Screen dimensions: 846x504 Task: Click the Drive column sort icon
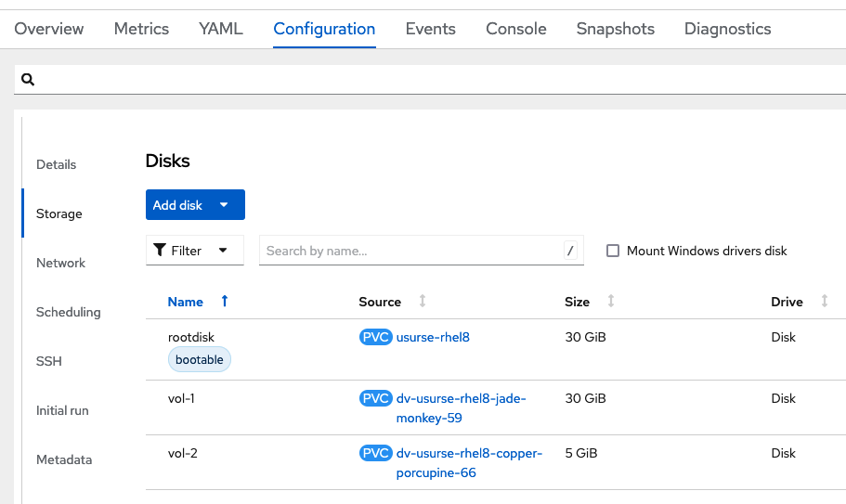[825, 302]
